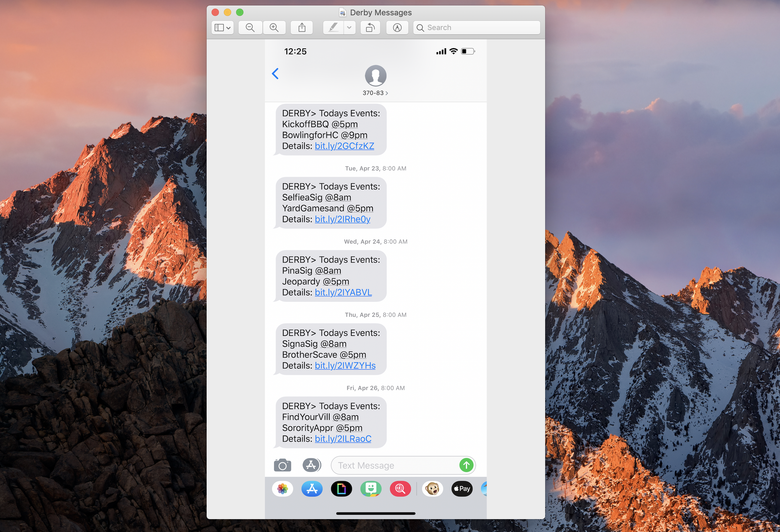Click the Photos app icon in drawer
Screen dimensions: 780x532
coord(282,489)
